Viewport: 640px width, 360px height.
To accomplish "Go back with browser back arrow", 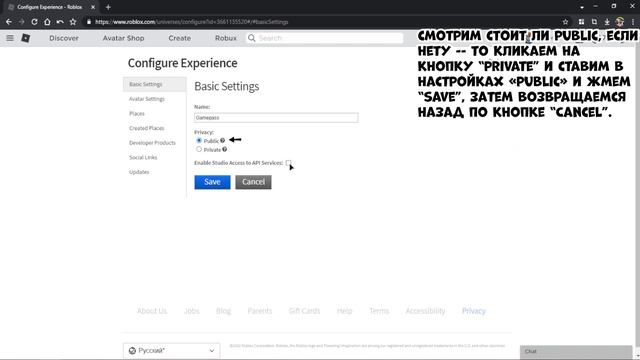I will (x=9, y=22).
